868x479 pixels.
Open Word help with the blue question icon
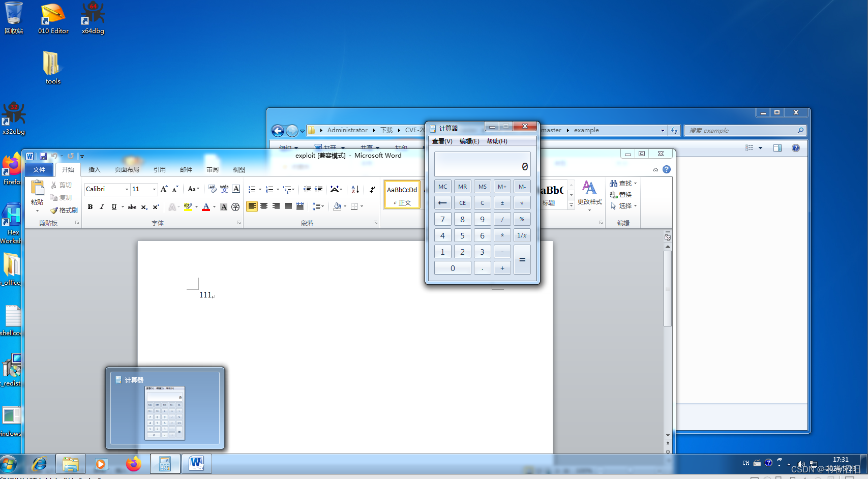click(667, 169)
